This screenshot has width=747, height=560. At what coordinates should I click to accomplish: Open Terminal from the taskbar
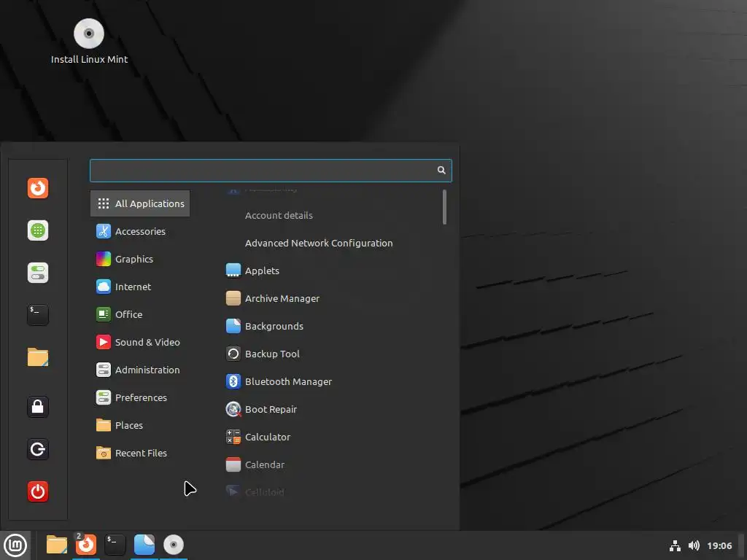tap(115, 545)
